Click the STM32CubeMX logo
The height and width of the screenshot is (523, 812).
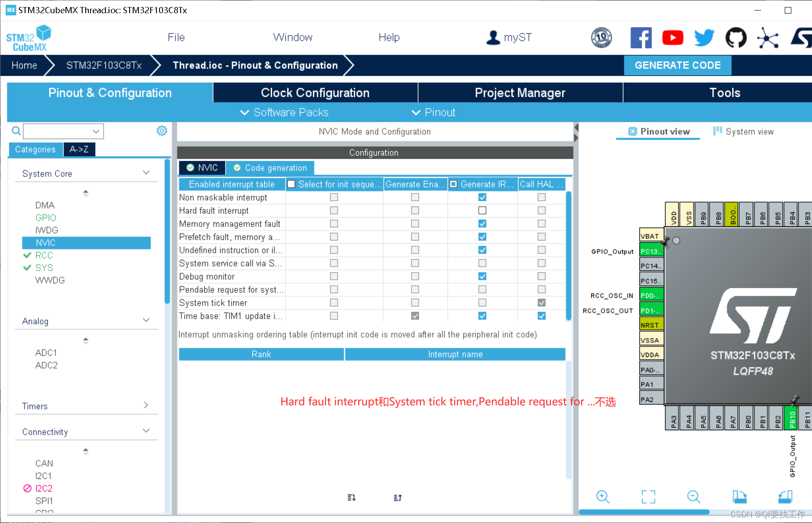(x=29, y=38)
